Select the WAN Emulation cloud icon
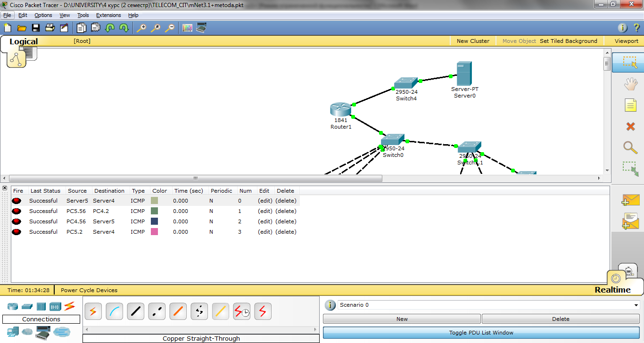644x343 pixels. 27,332
